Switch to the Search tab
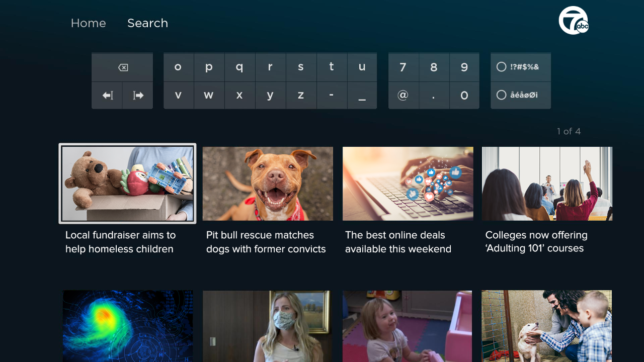 147,23
